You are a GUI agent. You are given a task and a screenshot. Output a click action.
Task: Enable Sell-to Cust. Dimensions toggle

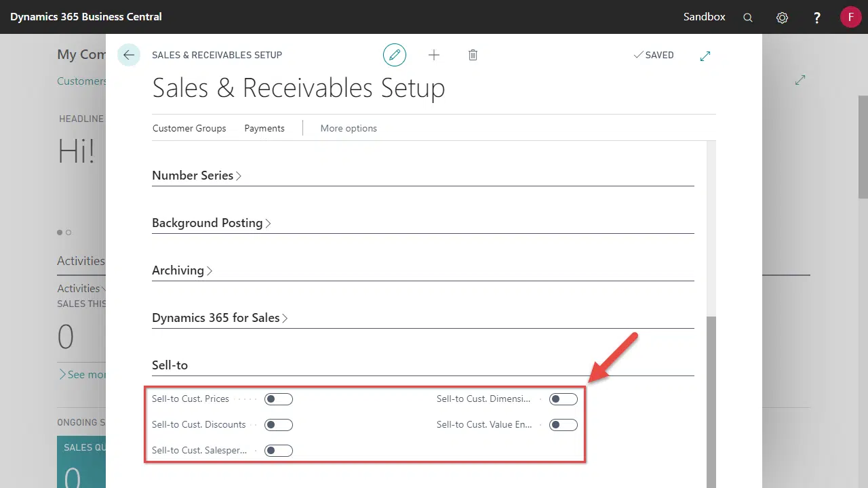click(x=564, y=399)
